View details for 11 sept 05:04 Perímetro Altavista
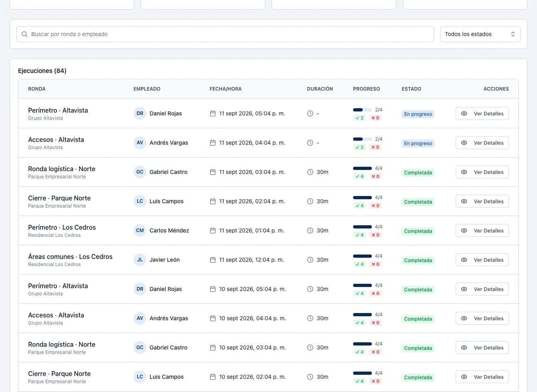 pyautogui.click(x=482, y=113)
